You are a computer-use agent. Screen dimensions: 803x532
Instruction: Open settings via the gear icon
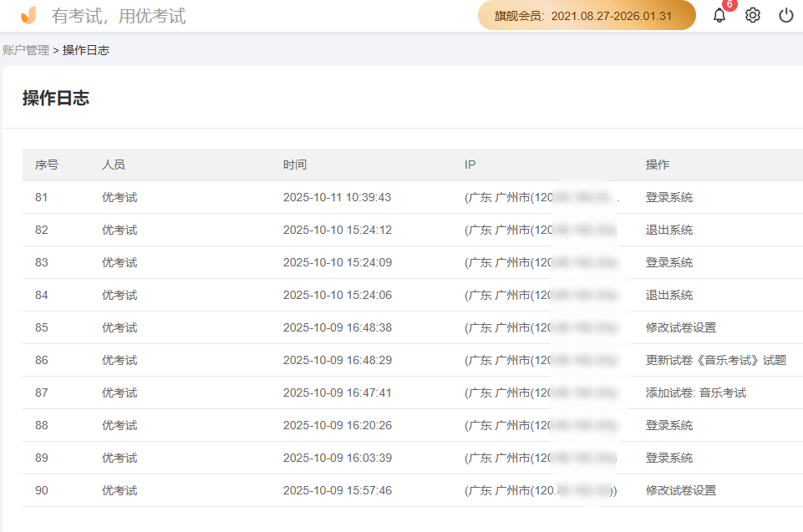coord(753,15)
